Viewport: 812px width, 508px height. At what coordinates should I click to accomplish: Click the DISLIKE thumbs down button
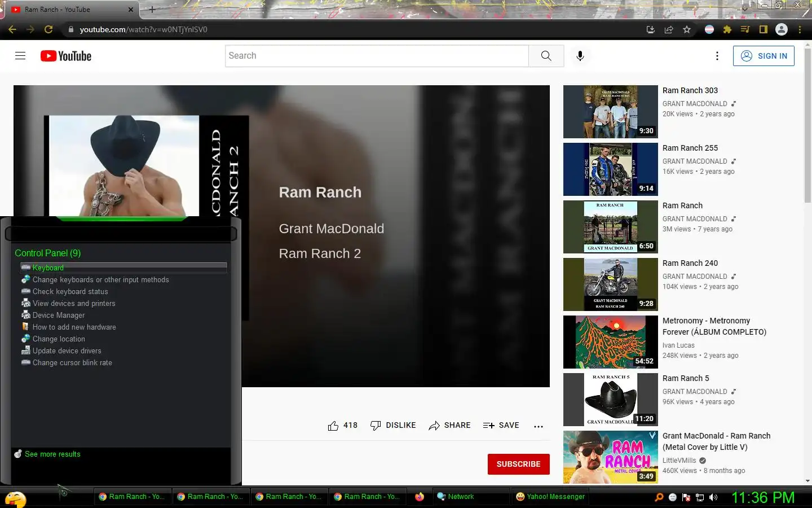click(x=393, y=426)
